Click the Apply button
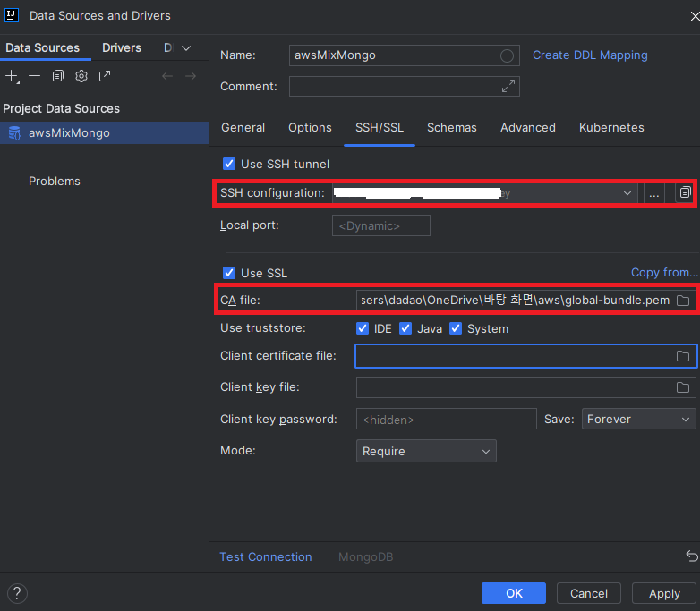This screenshot has width=700, height=611. coord(664,593)
